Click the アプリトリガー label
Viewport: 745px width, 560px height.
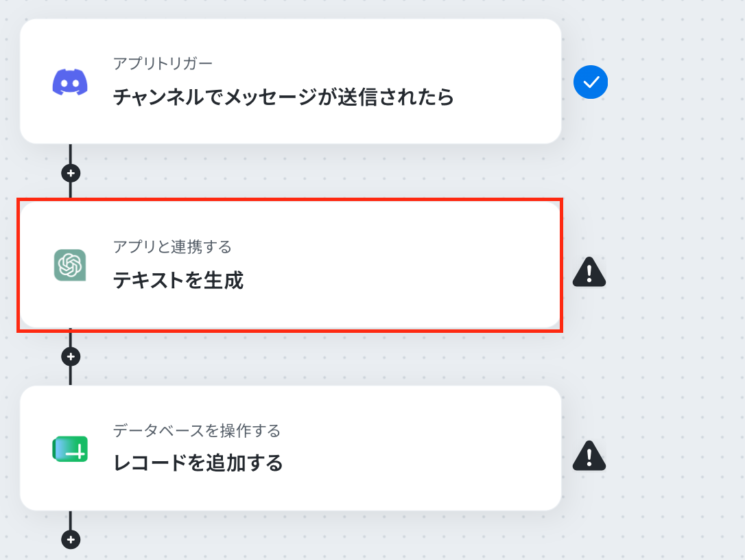click(163, 63)
